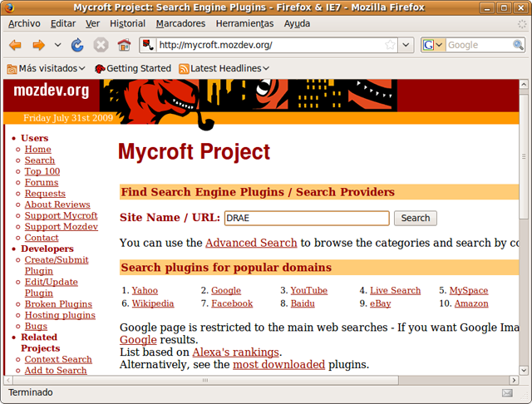Screen dimensions: 532x404
Task: Click the search magnifier icon
Action: point(517,45)
